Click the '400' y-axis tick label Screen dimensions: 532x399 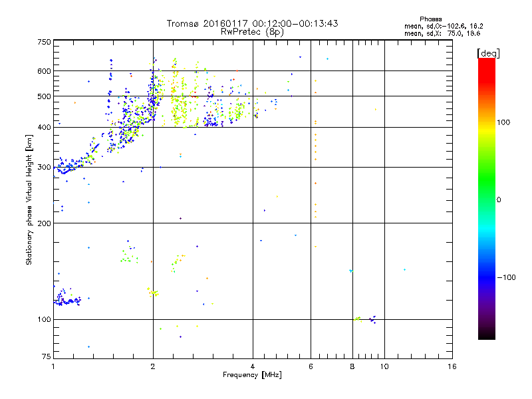(44, 127)
